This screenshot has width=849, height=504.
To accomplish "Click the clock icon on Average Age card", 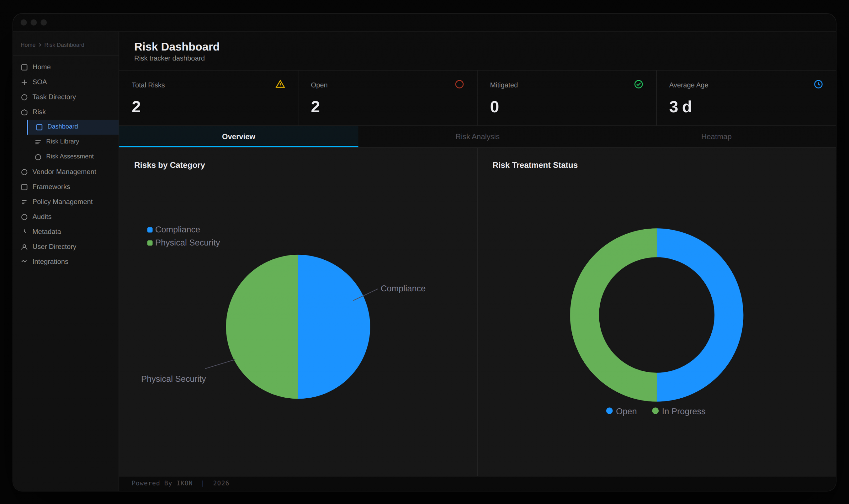I will (x=818, y=84).
